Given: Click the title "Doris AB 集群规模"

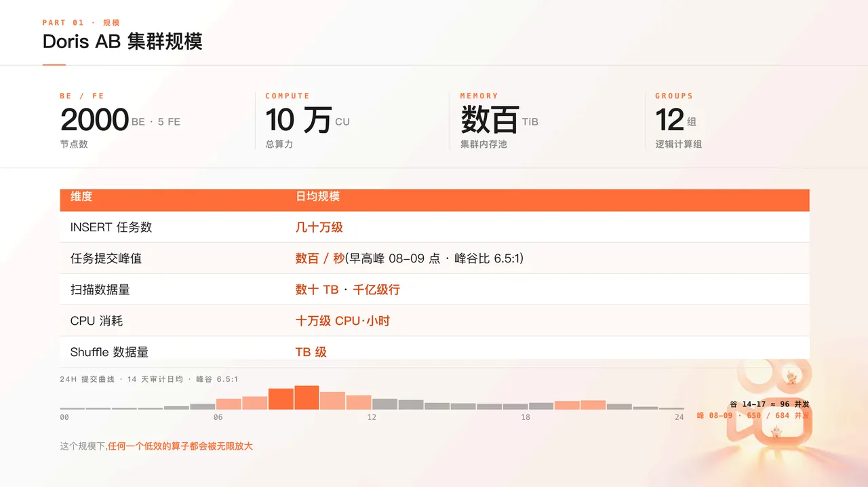Looking at the screenshot, I should [123, 41].
